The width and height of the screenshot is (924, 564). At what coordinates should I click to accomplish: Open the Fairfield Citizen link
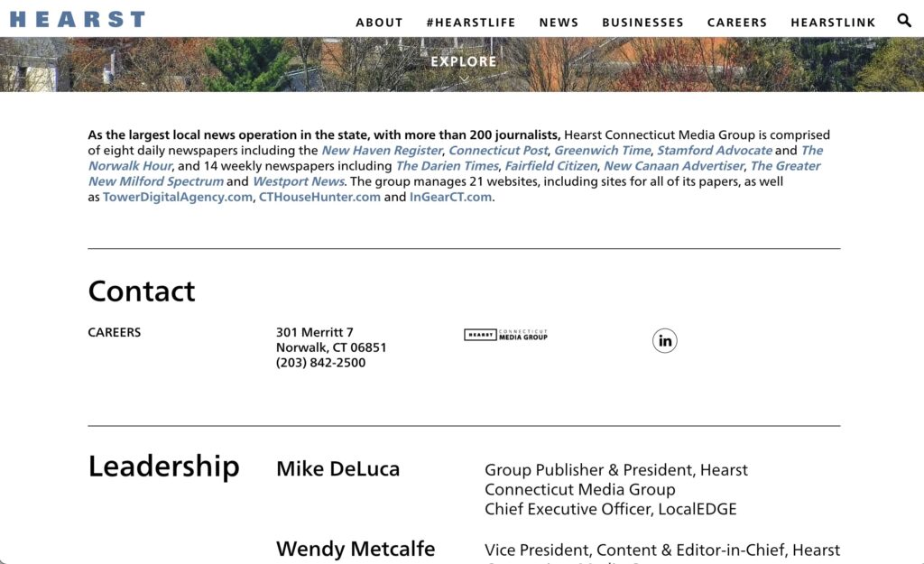[550, 166]
